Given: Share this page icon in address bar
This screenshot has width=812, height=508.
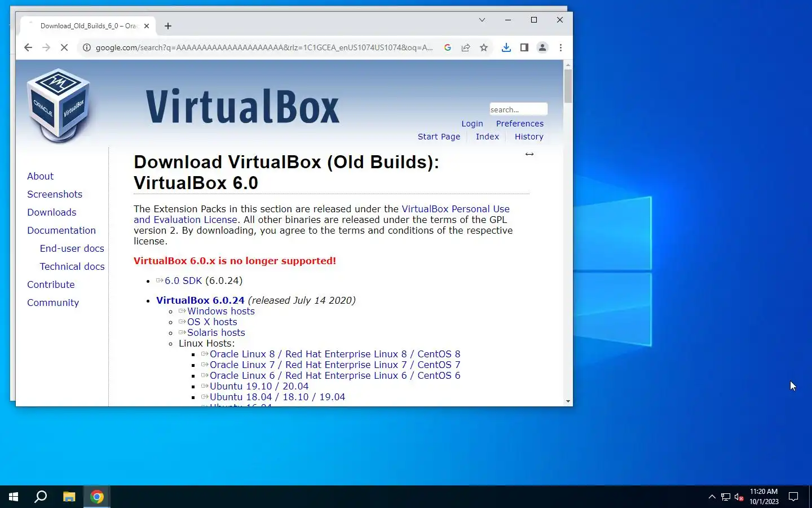Looking at the screenshot, I should click(x=466, y=47).
